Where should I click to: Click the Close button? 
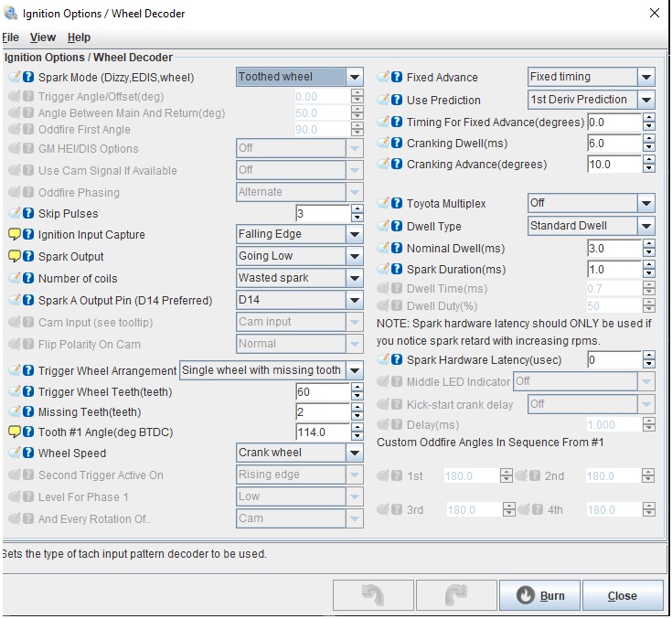point(622,595)
